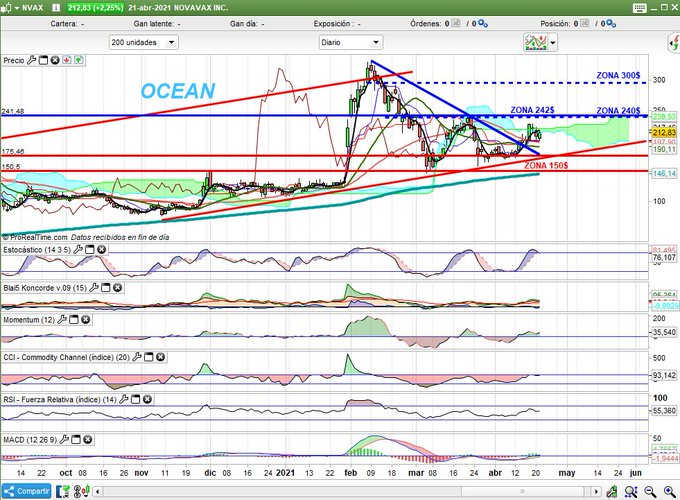The width and height of the screenshot is (680, 500).
Task: Click Posición gear settings icon
Action: coord(611,23)
